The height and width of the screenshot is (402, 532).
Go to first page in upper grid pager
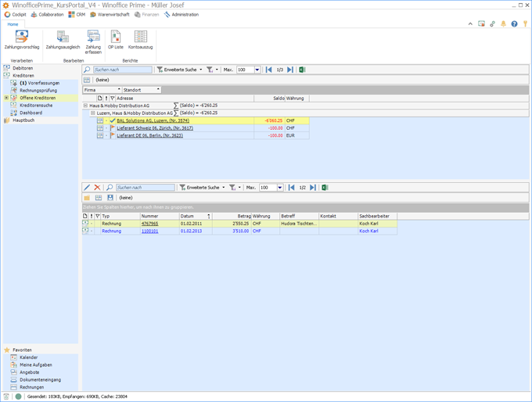tap(268, 70)
